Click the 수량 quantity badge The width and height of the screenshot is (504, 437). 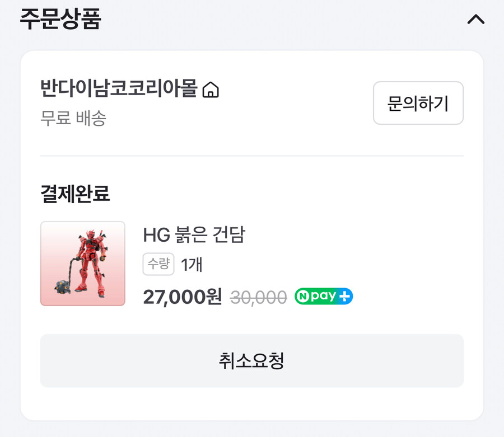click(x=158, y=264)
